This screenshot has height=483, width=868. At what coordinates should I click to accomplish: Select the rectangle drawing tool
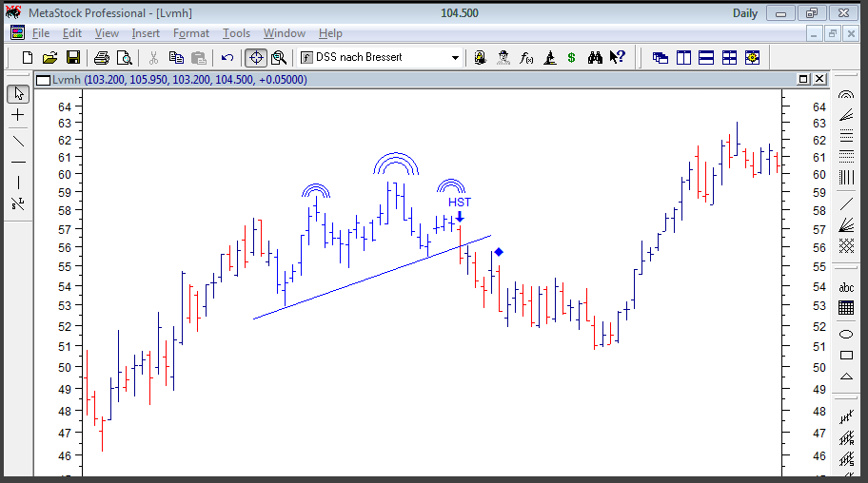click(846, 356)
